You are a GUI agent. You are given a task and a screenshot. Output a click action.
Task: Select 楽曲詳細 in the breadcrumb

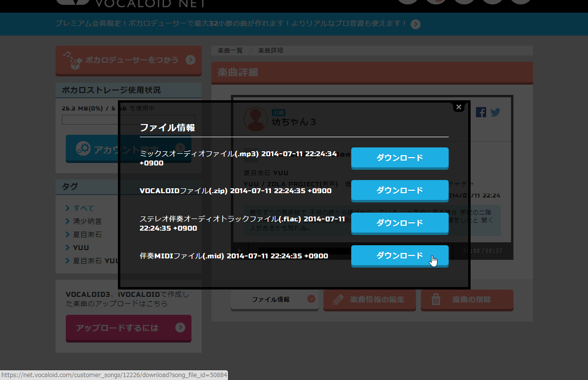coord(270,51)
